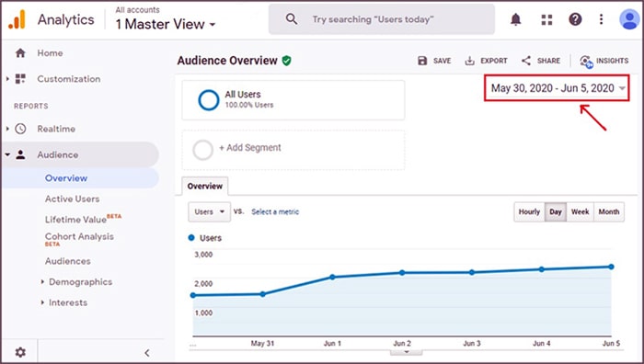Screen dimensions: 644x364
Task: Click the SAVE button text
Action: [442, 61]
